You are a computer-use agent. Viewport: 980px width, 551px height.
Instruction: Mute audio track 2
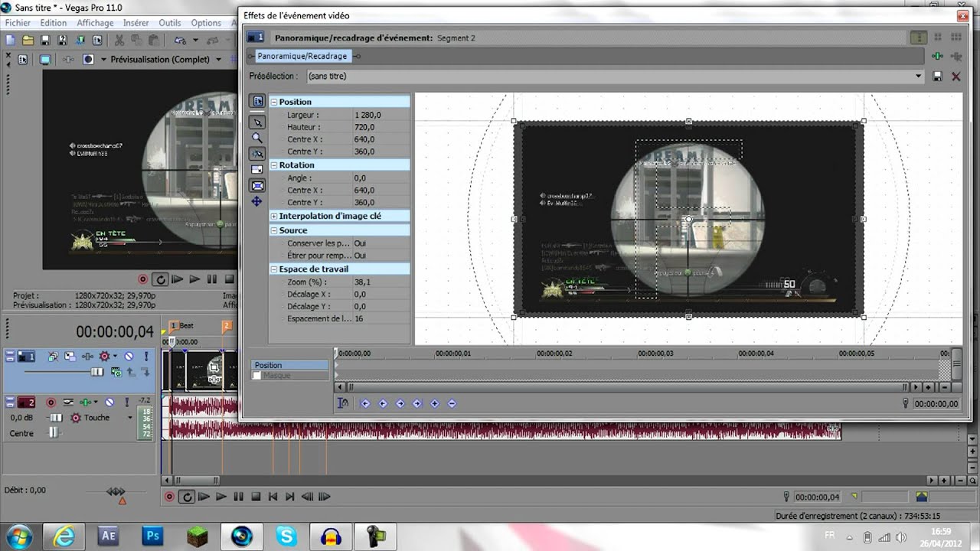tap(109, 402)
